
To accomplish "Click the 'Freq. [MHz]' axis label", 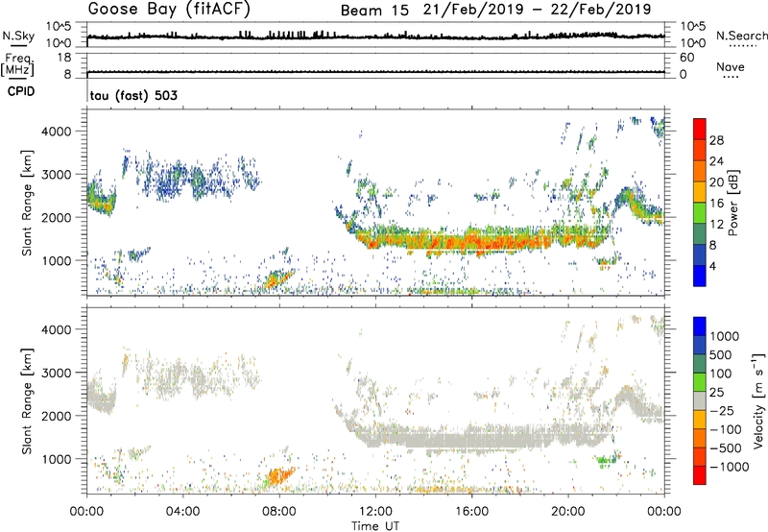I will click(18, 64).
